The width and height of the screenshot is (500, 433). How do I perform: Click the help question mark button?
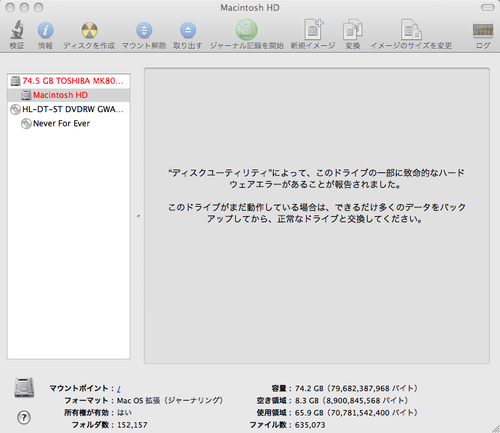pos(24,417)
